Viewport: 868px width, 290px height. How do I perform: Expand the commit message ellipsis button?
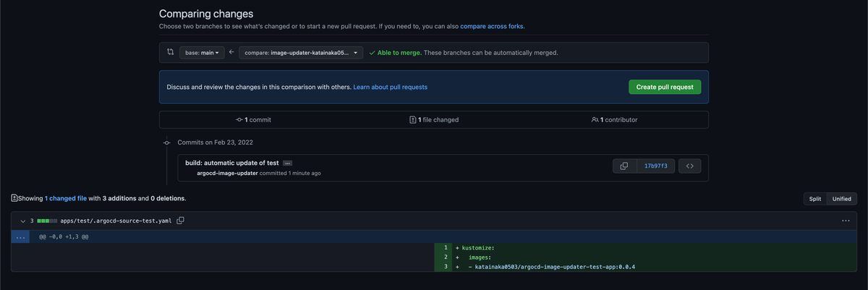[x=287, y=163]
